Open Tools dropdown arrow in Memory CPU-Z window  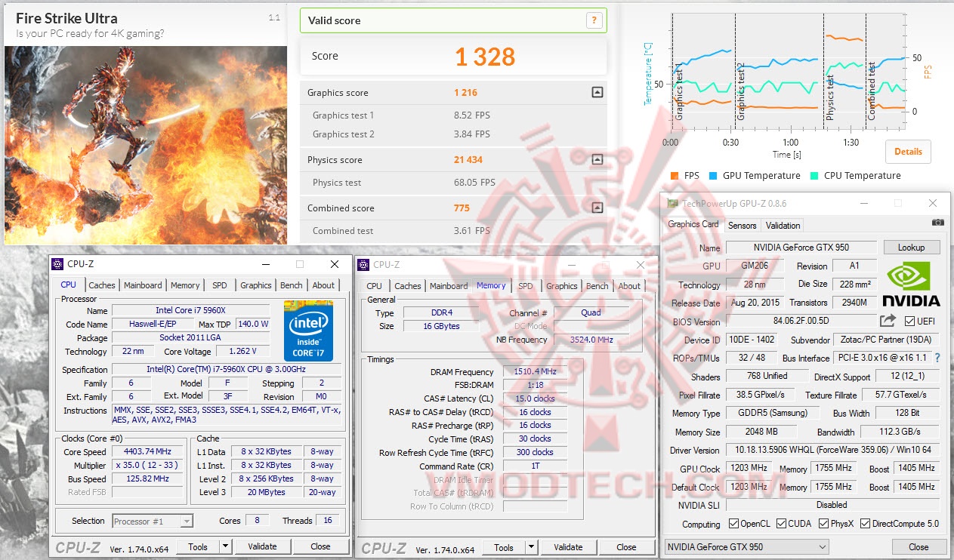coord(531,547)
